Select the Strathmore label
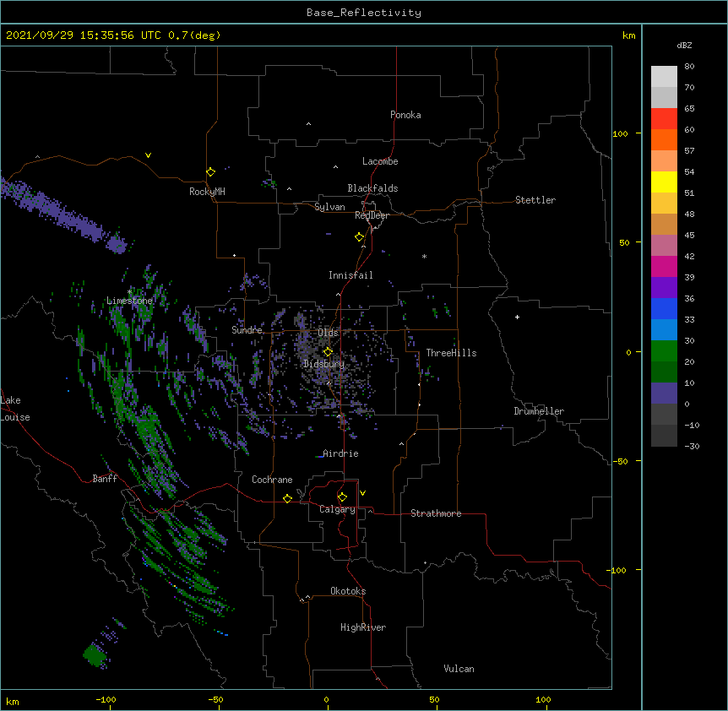 point(436,513)
